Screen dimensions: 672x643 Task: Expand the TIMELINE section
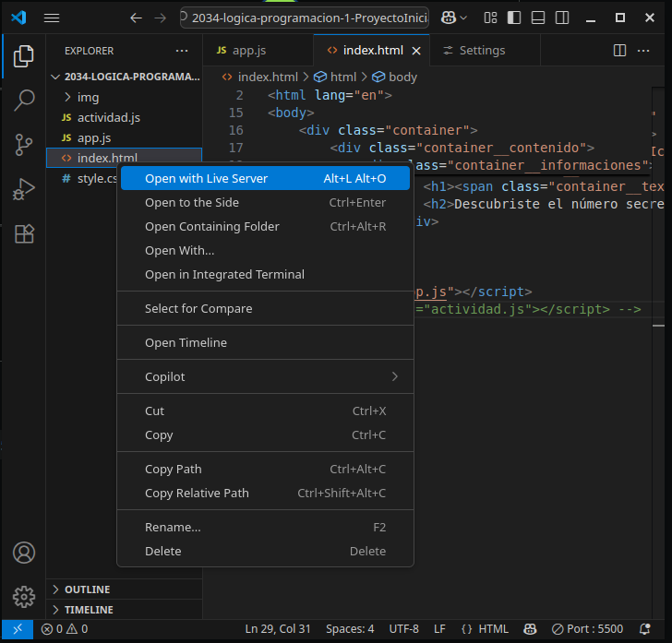coord(125,610)
